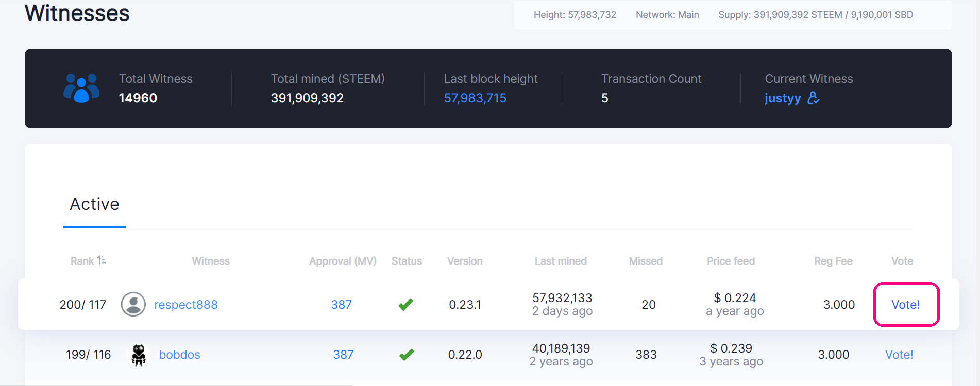Click last mined block 40,189,139
The height and width of the screenshot is (386, 980).
[561, 348]
